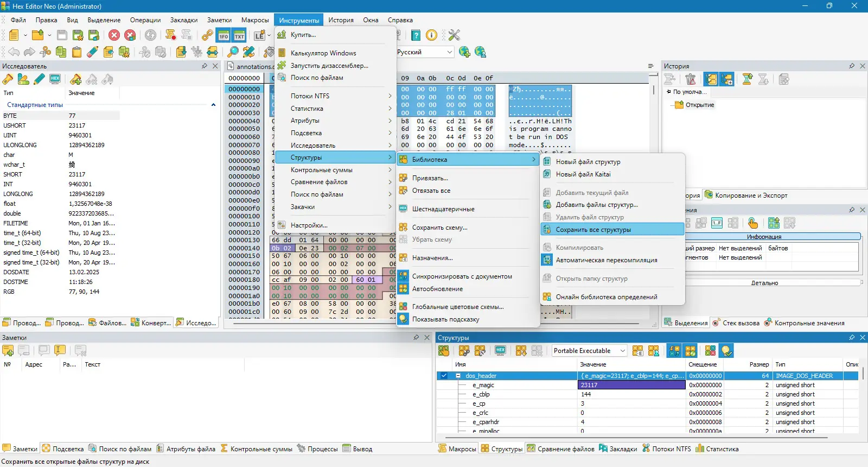Click the e_magic value cell 23117
The image size is (868, 467).
pos(632,385)
